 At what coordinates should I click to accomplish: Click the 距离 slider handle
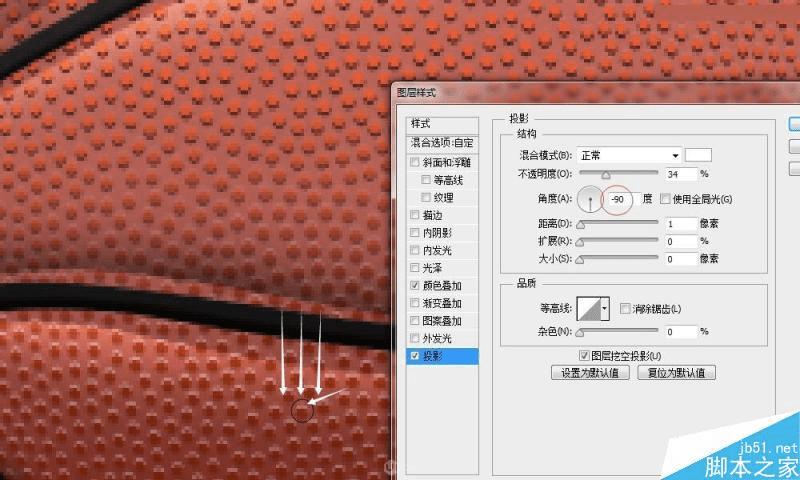(x=581, y=224)
